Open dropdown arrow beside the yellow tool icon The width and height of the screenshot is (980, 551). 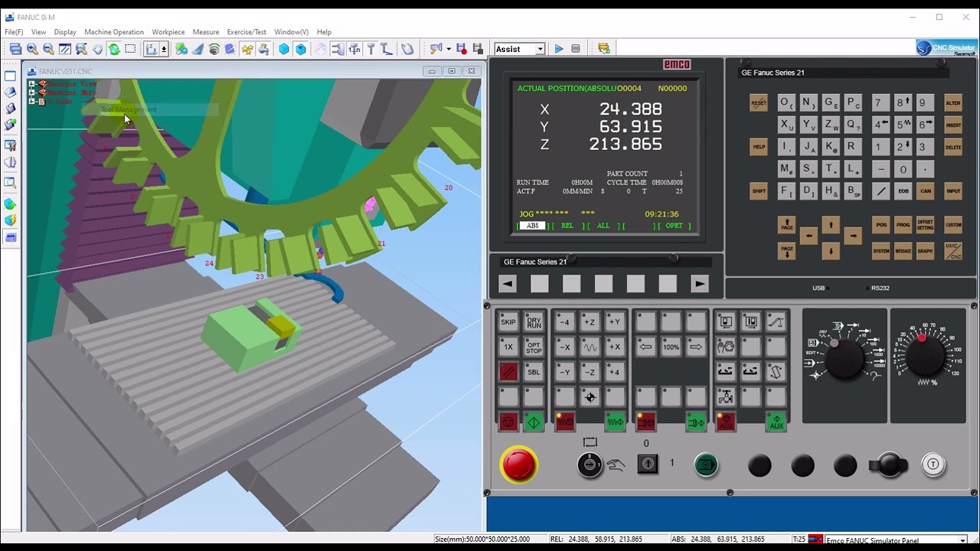click(x=449, y=49)
